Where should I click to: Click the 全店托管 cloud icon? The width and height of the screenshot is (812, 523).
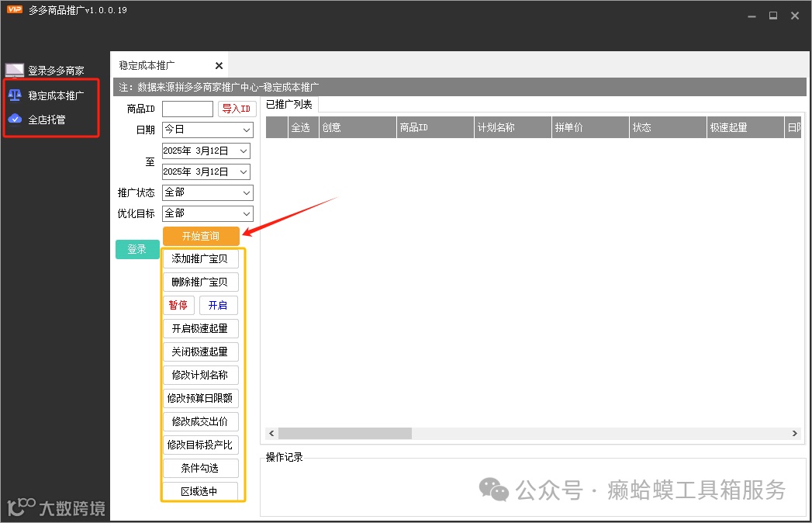[x=15, y=119]
